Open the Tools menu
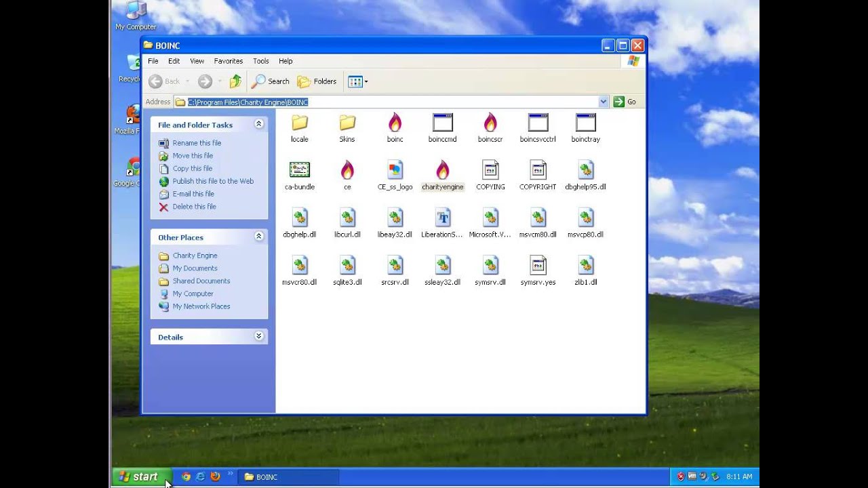 [x=261, y=61]
